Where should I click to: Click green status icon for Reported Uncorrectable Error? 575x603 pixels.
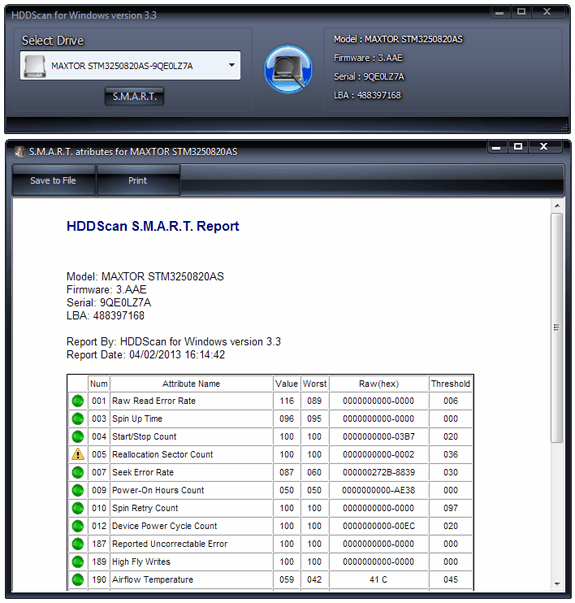coord(78,544)
